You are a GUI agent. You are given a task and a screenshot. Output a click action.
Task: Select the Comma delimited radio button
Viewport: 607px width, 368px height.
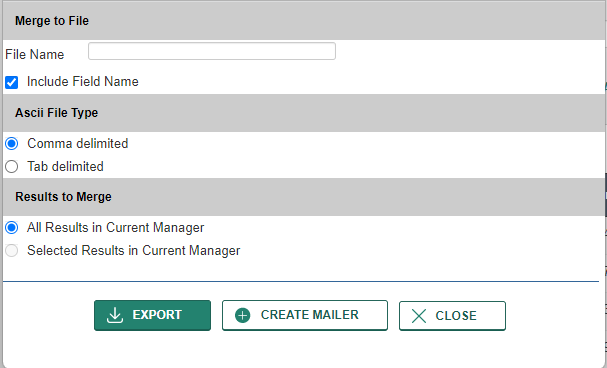12,144
